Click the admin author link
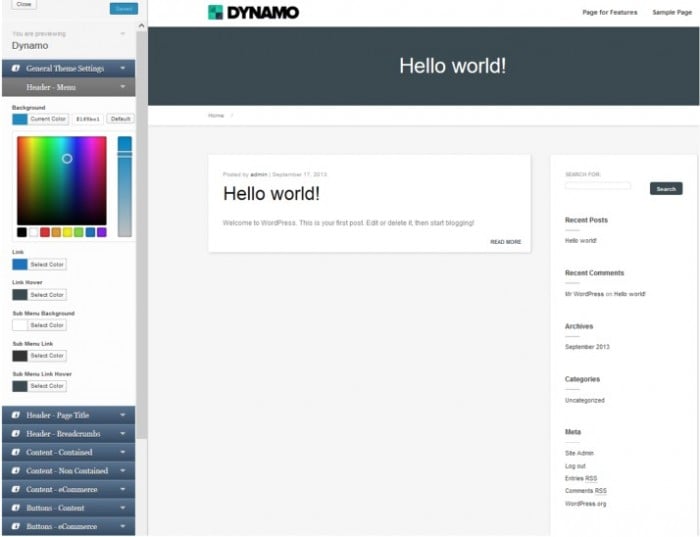The image size is (700, 537). [259, 175]
